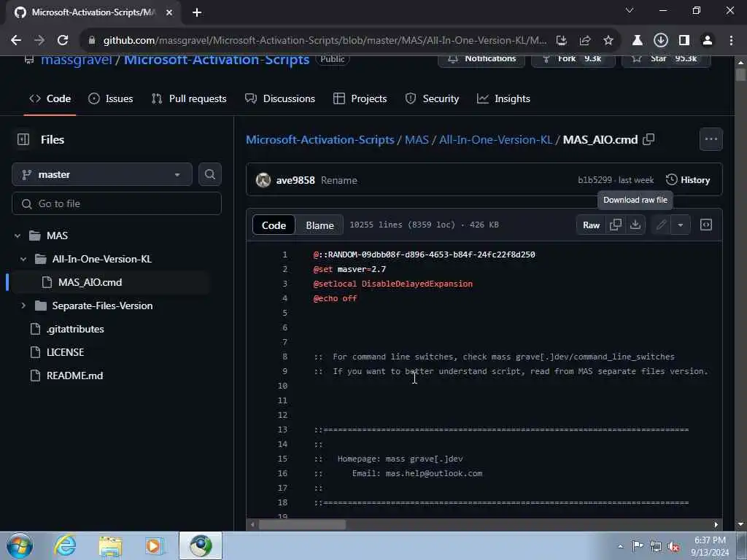Viewport: 747px width, 560px height.
Task: Click ave9858 avatar image
Action: 263,180
